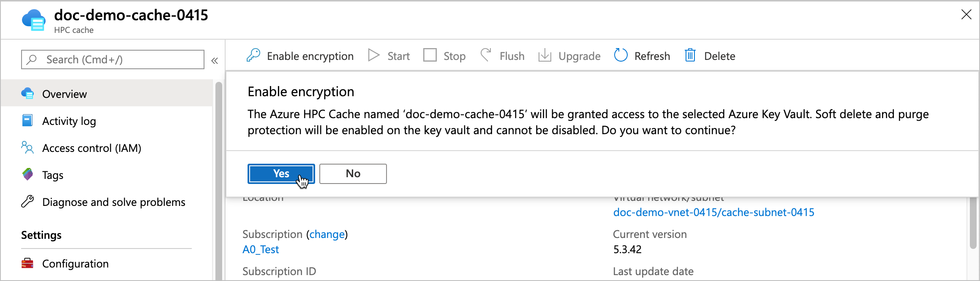Viewport: 980px width, 281px height.
Task: Open the Activity log page
Action: click(x=68, y=121)
